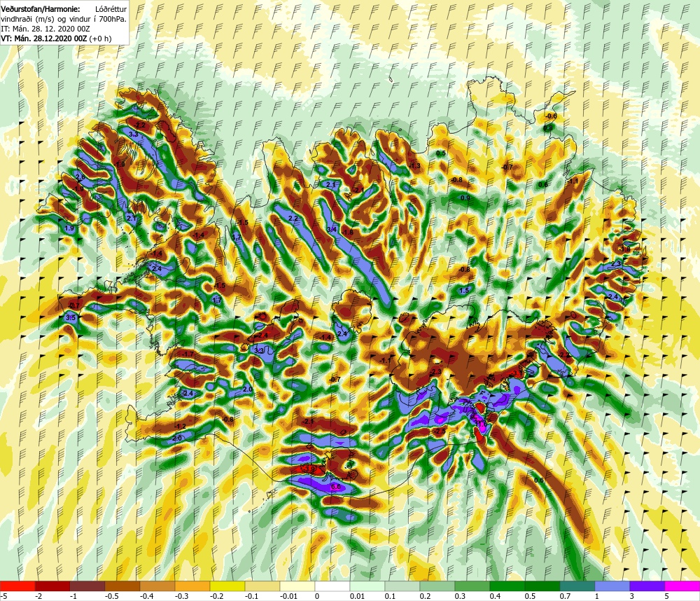700x601 pixels.
Task: Pick the palest green swatch between 0.01 and 0.1
Action: 367,586
